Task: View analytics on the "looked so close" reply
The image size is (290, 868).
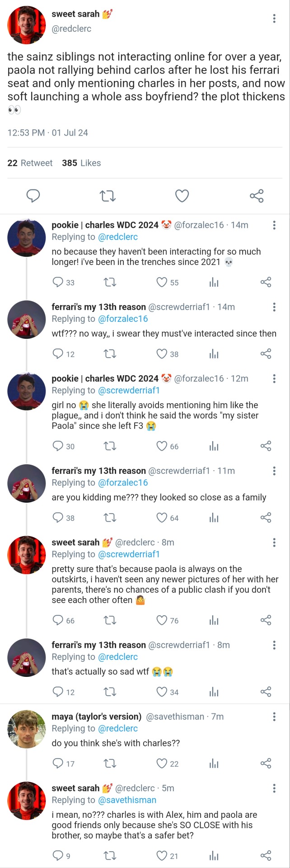Action: tap(214, 518)
